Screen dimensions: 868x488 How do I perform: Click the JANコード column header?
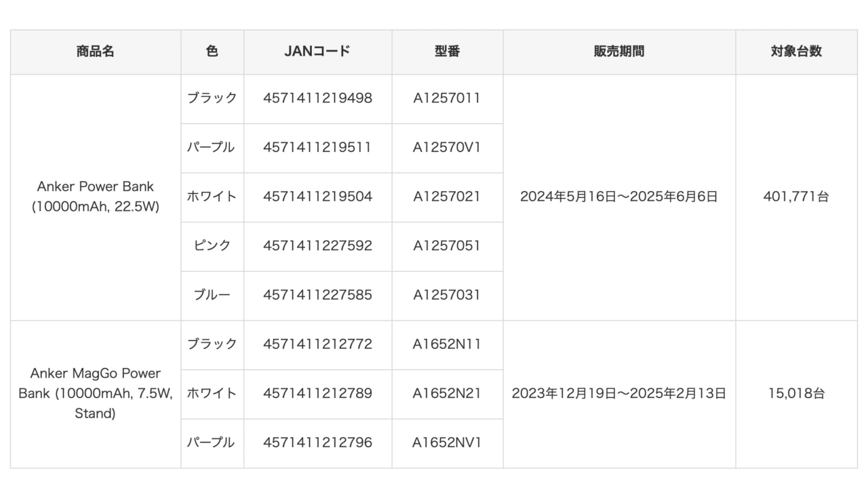317,52
